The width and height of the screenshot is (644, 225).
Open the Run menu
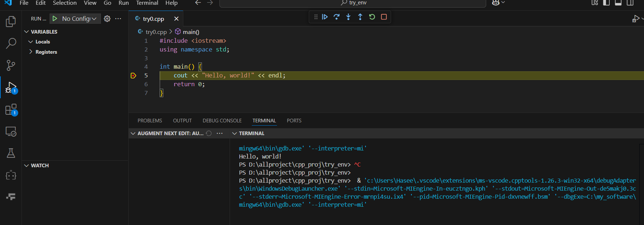click(124, 3)
